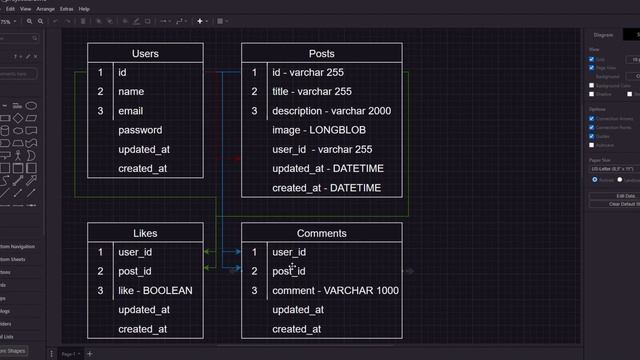Click the Edit Data button
The height and width of the screenshot is (360, 640).
click(x=615, y=196)
